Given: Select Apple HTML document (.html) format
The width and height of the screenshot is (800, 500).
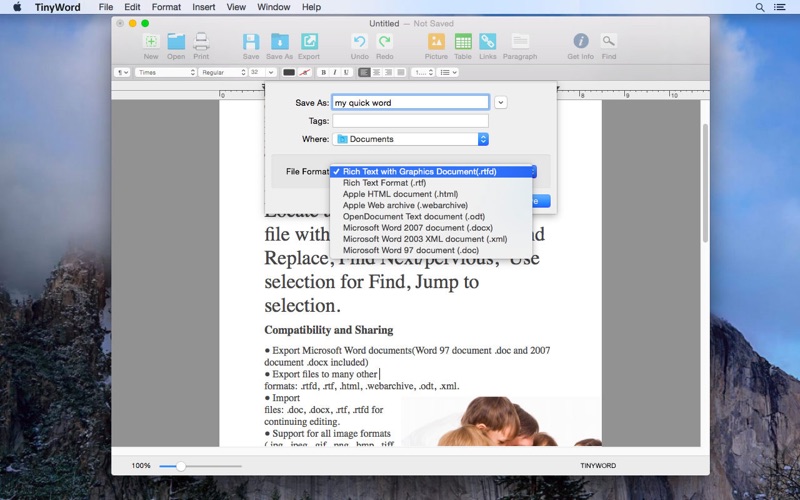Looking at the screenshot, I should [x=431, y=194].
